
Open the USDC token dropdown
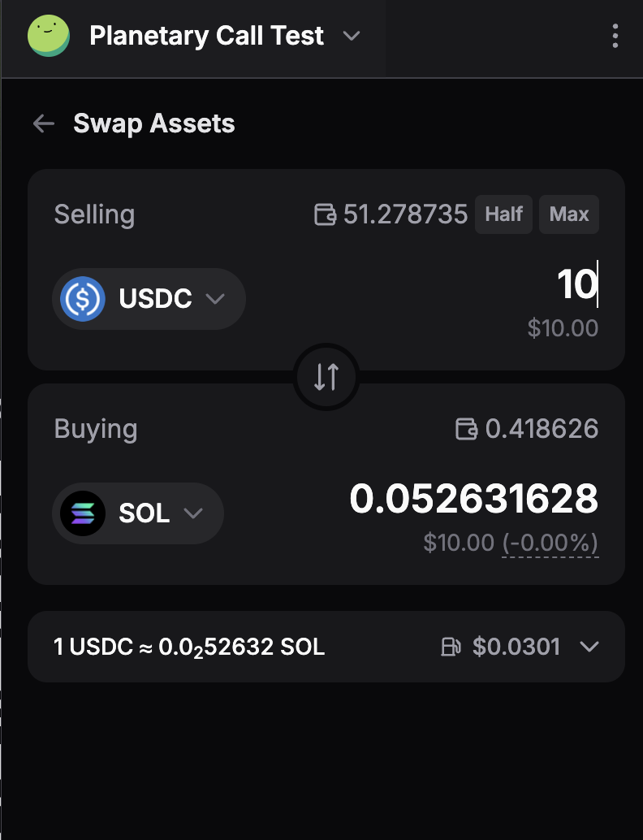pos(215,299)
